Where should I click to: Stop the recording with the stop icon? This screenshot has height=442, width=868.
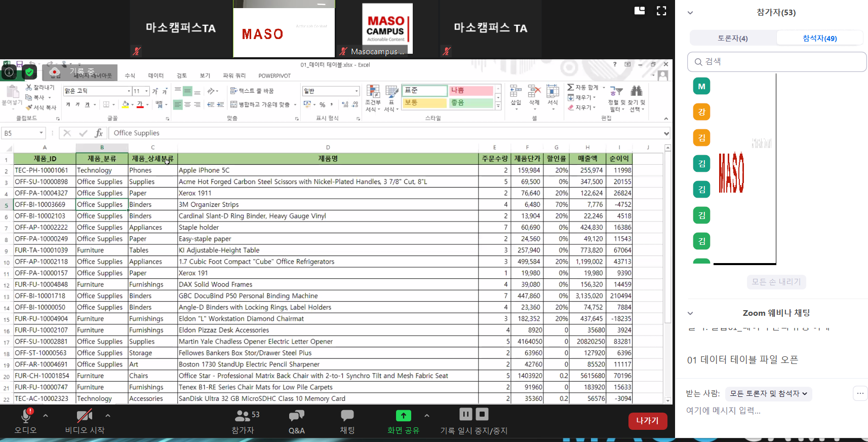pyautogui.click(x=482, y=414)
